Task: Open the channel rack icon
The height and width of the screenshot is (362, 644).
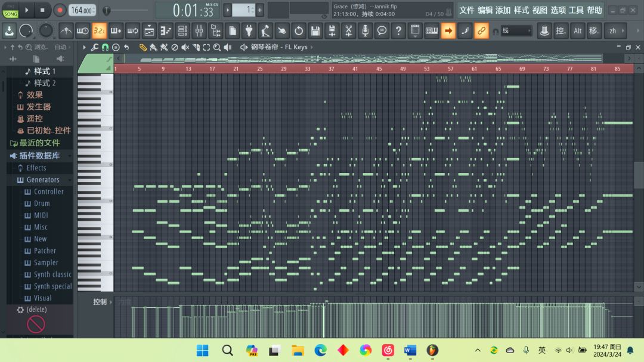Action: click(182, 30)
